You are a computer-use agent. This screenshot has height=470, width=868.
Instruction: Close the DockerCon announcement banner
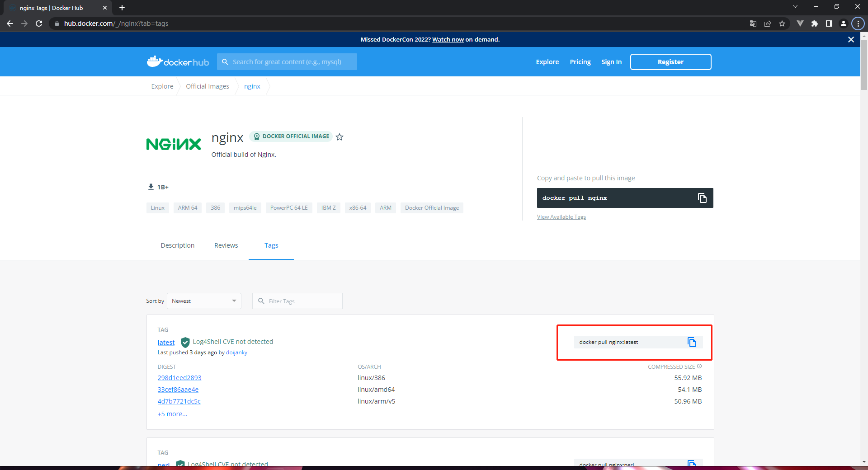pos(851,40)
